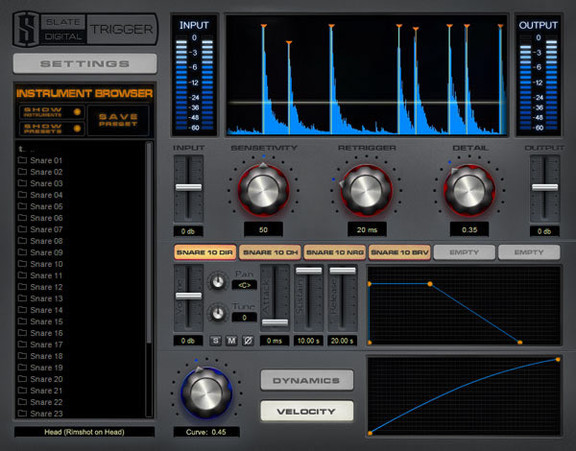Click the Attack fader handle
576x451 pixels.
tap(275, 322)
